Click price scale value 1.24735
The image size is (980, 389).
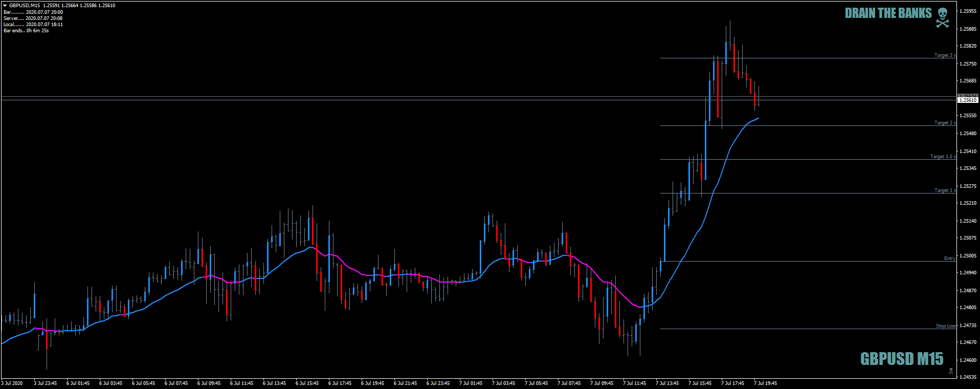pos(968,326)
